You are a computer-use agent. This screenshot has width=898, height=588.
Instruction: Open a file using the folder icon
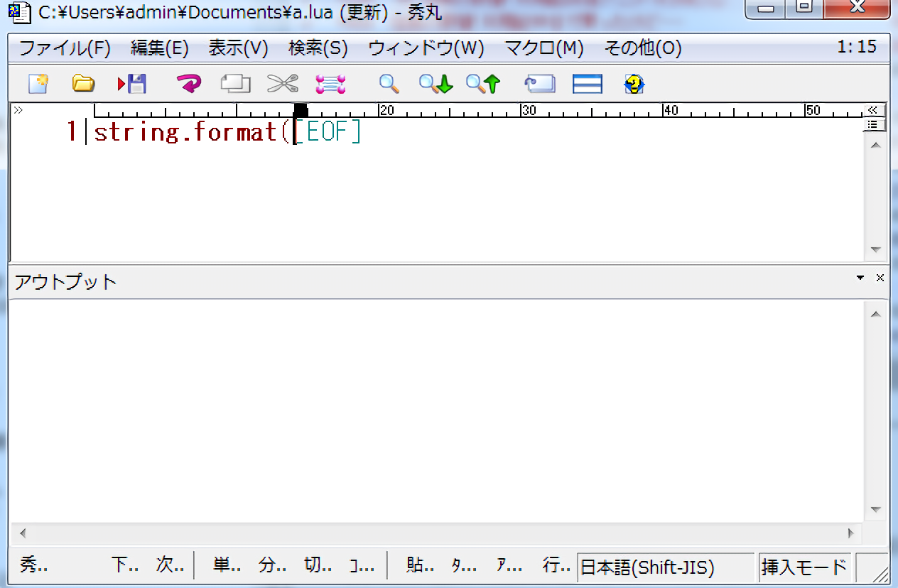tap(83, 85)
